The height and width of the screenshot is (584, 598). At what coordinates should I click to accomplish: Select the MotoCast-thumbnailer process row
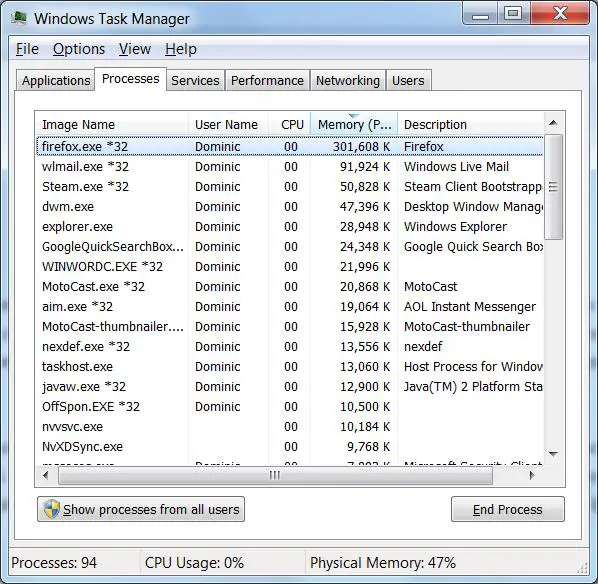pyautogui.click(x=290, y=327)
